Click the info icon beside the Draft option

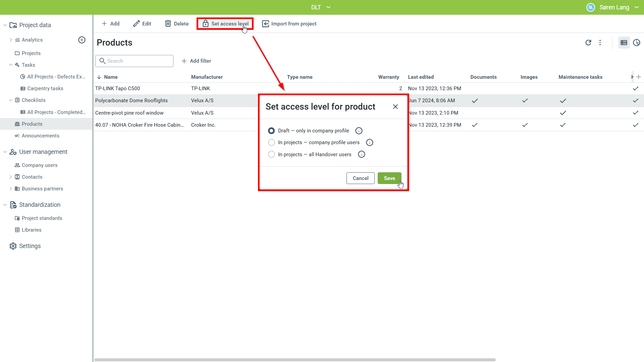click(x=359, y=131)
